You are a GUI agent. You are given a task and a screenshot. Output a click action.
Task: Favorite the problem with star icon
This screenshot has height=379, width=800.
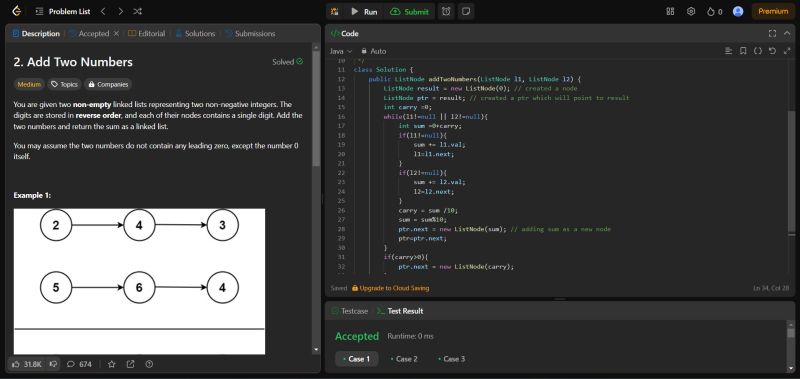click(112, 364)
